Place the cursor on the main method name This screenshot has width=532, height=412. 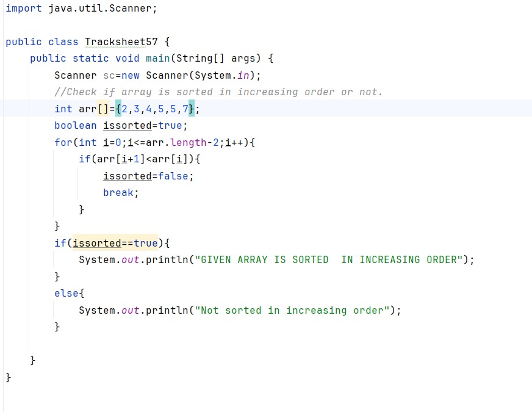pyautogui.click(x=158, y=59)
